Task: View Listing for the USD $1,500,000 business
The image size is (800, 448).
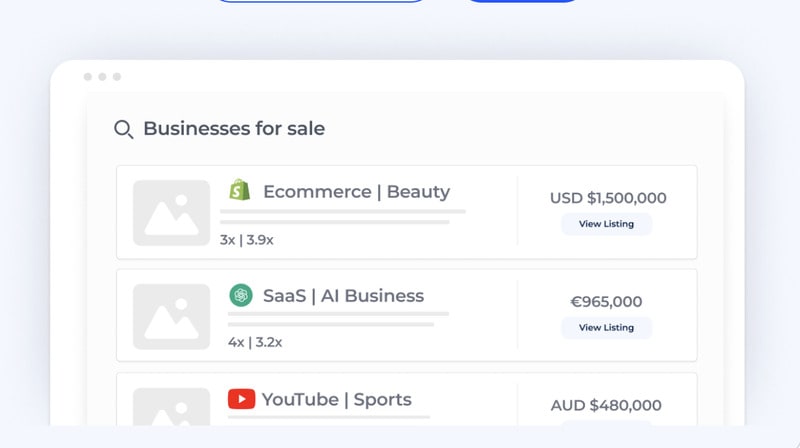Action: (606, 224)
